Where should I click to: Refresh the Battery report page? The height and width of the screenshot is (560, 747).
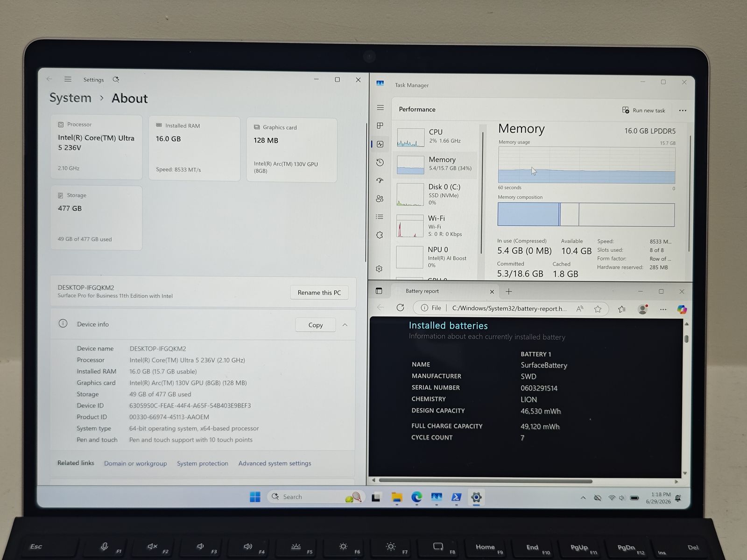[400, 308]
